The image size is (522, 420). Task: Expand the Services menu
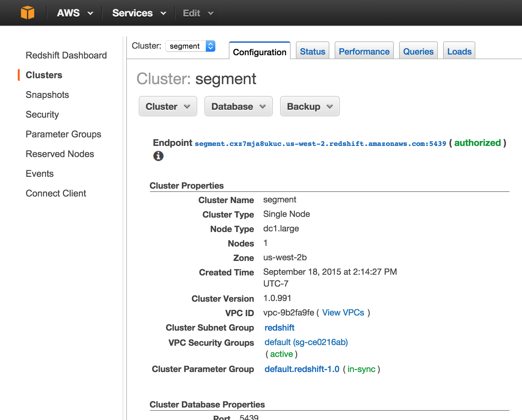pos(139,13)
